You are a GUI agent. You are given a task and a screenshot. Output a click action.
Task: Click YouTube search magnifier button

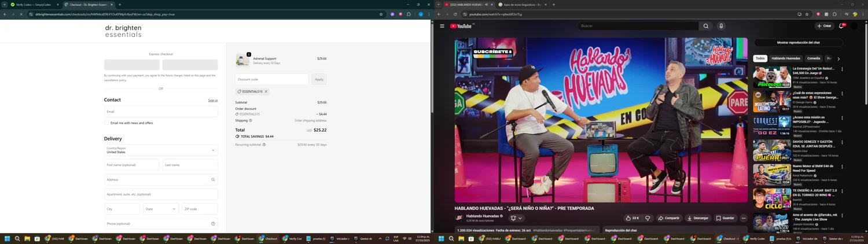(x=706, y=26)
